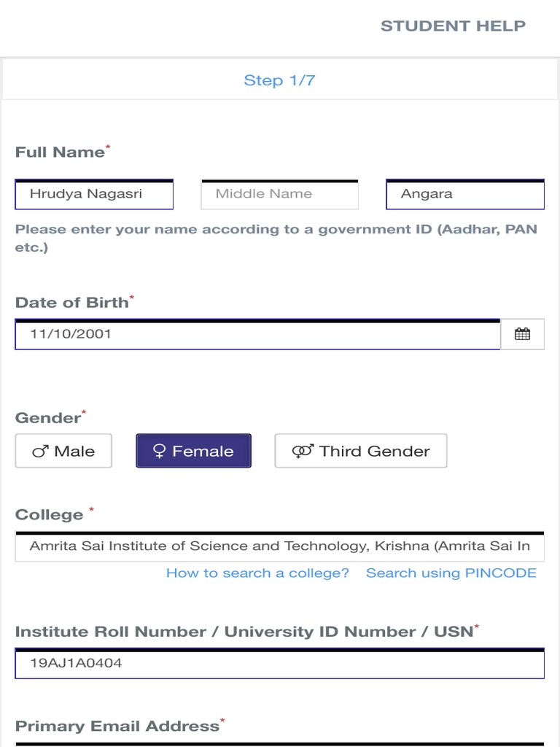Open the Date of Birth calendar picker

tap(522, 334)
